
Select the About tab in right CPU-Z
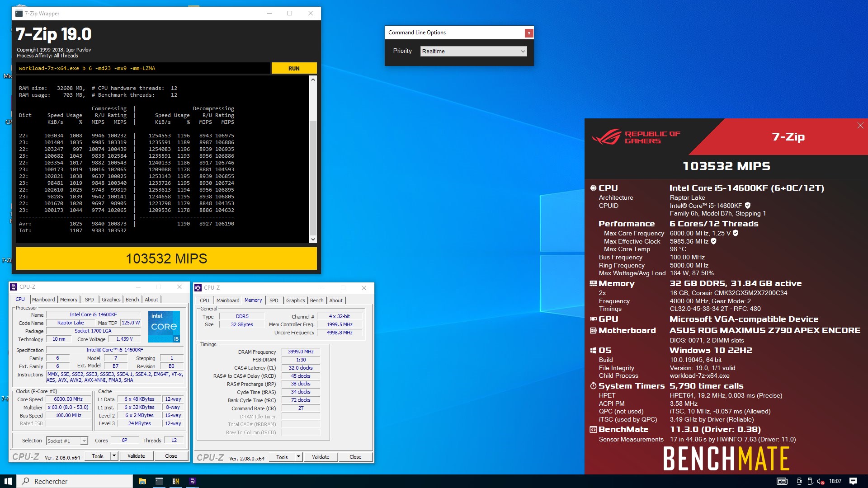coord(336,300)
